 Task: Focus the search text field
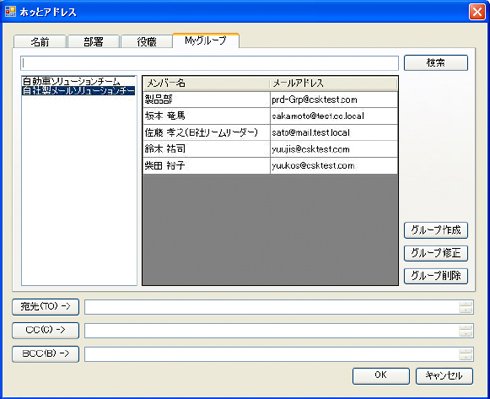point(210,63)
